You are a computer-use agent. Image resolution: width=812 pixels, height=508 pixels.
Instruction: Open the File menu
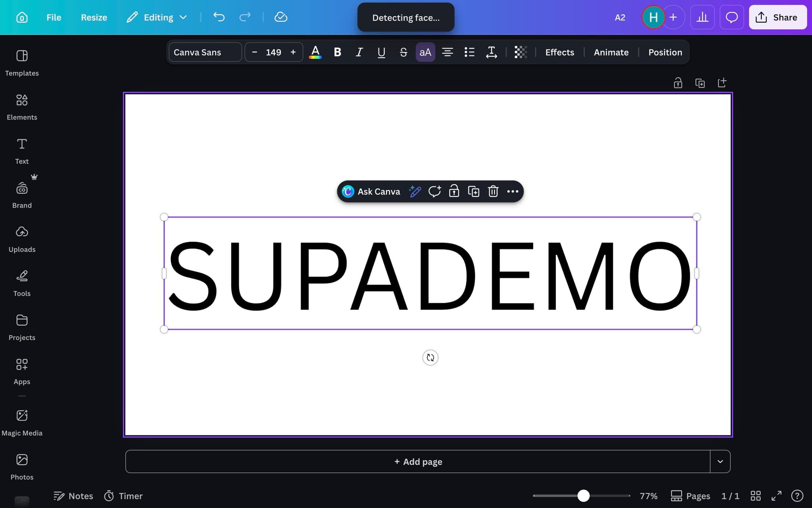coord(54,17)
